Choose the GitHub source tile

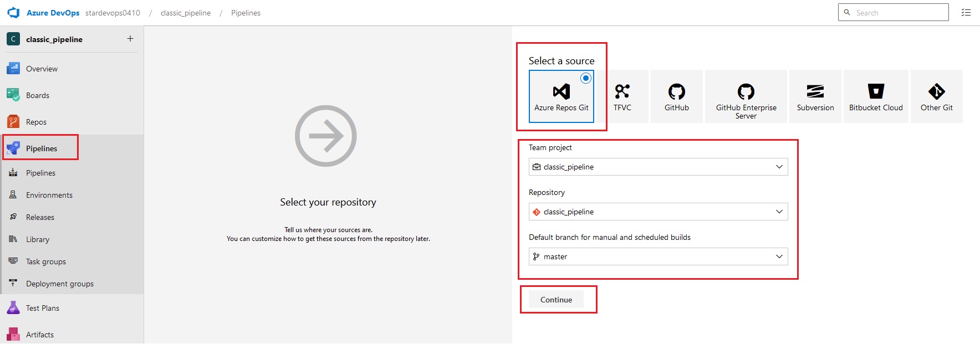pyautogui.click(x=677, y=96)
